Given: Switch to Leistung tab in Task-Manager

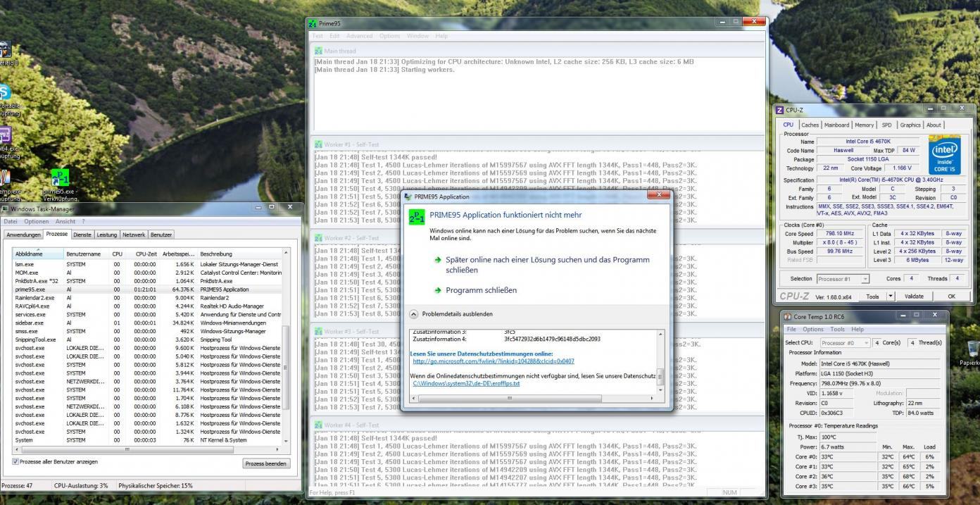Looking at the screenshot, I should [x=107, y=234].
